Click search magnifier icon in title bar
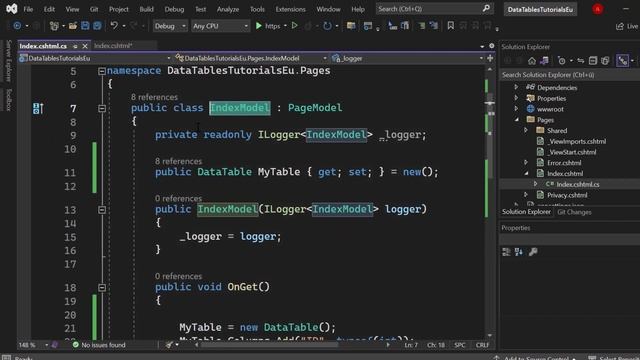Viewport: 640px width, 360px height. [x=486, y=8]
